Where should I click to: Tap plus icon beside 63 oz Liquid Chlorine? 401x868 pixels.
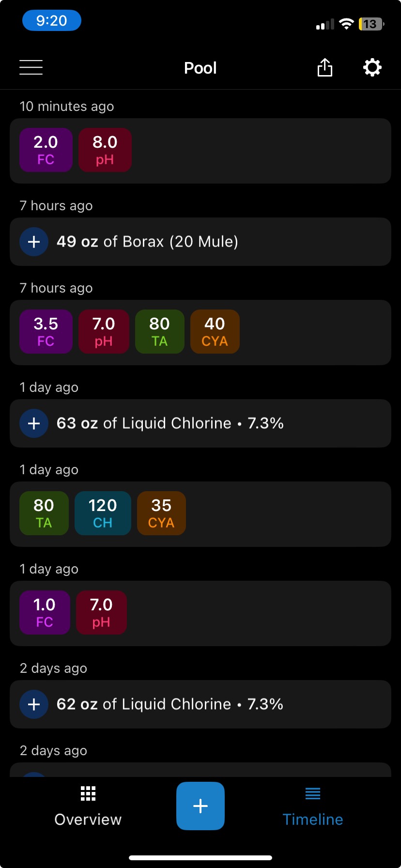[x=34, y=423]
